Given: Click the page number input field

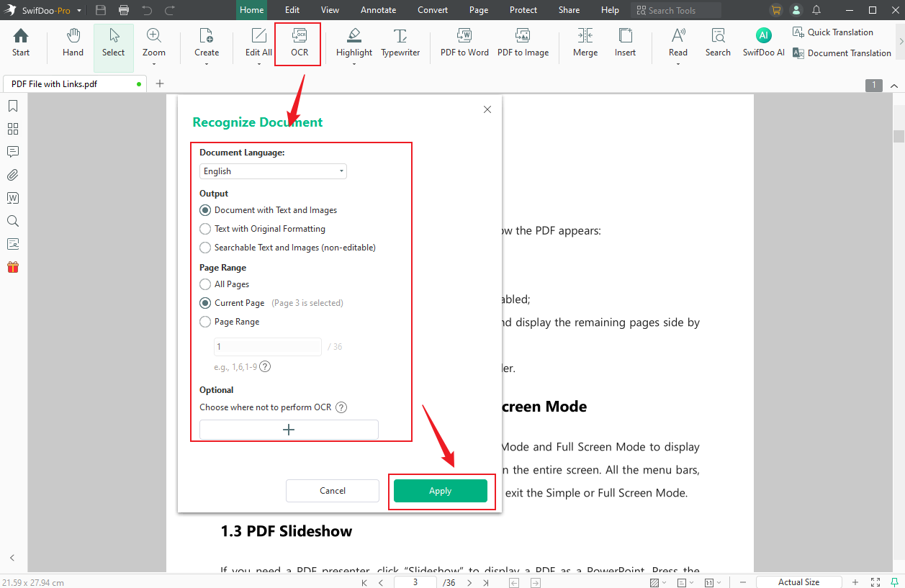Looking at the screenshot, I should click(415, 582).
